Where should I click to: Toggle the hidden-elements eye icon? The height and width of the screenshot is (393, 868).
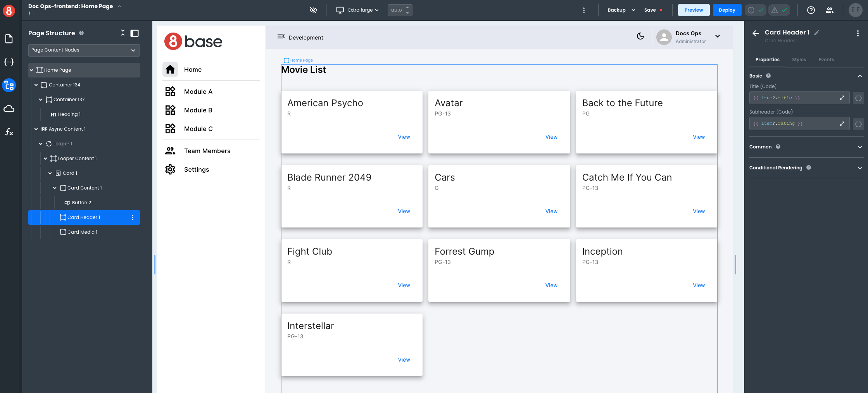(x=313, y=10)
